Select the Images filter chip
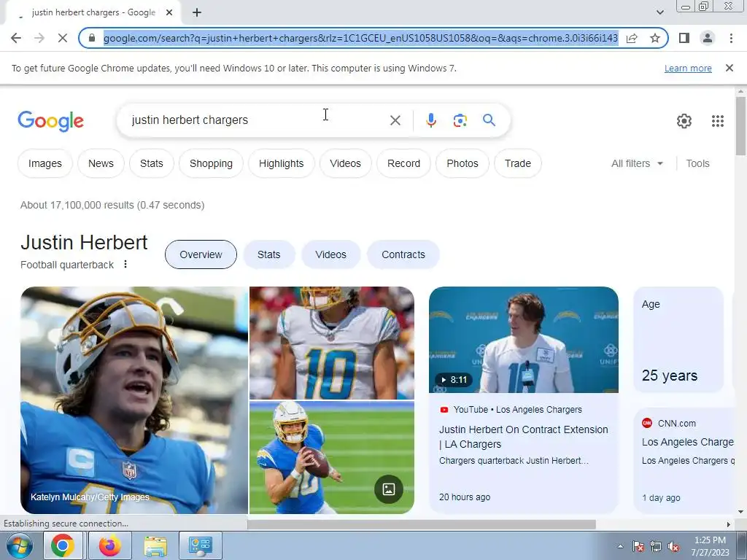This screenshot has width=747, height=560. 44,163
